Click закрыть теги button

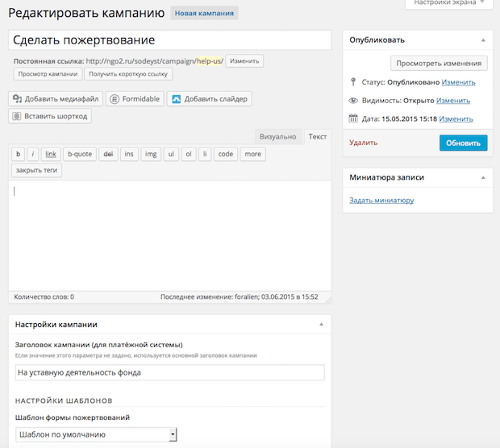coord(38,170)
